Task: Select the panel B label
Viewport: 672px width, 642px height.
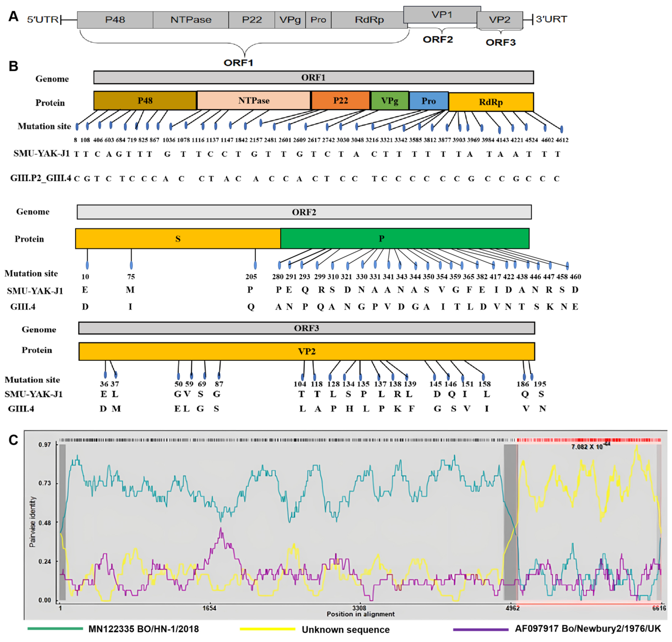Action: pos(13,66)
